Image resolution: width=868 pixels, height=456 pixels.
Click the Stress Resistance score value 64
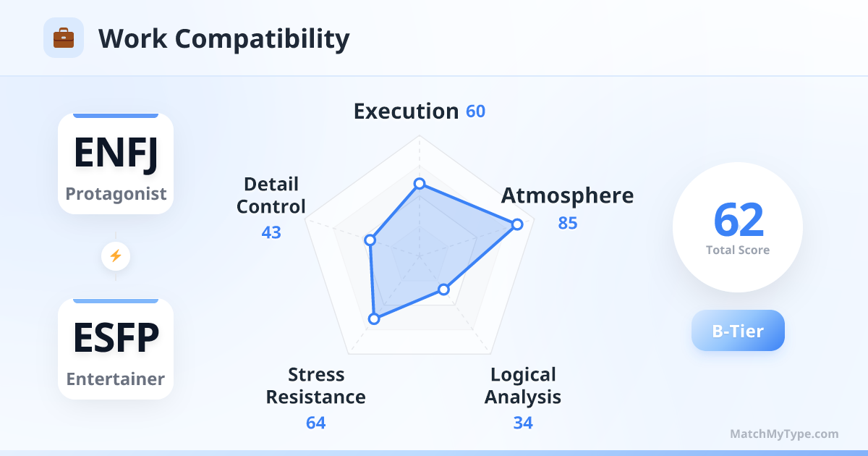[x=316, y=423]
